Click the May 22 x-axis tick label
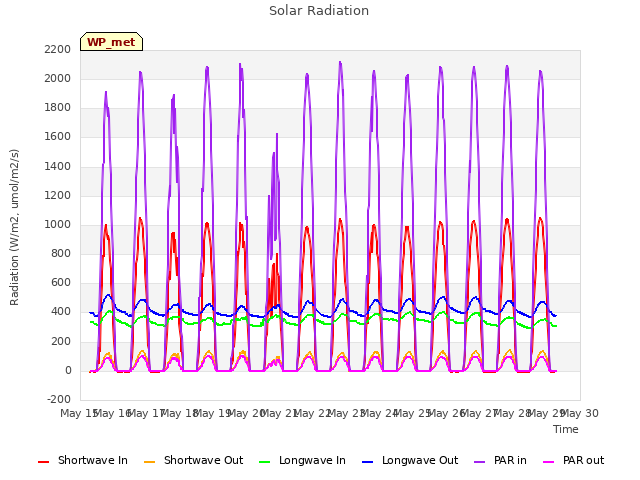This screenshot has height=480, width=640. [x=312, y=413]
